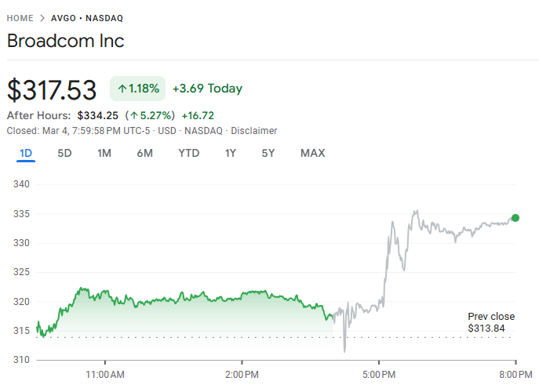Select the YTD range tab

(188, 153)
